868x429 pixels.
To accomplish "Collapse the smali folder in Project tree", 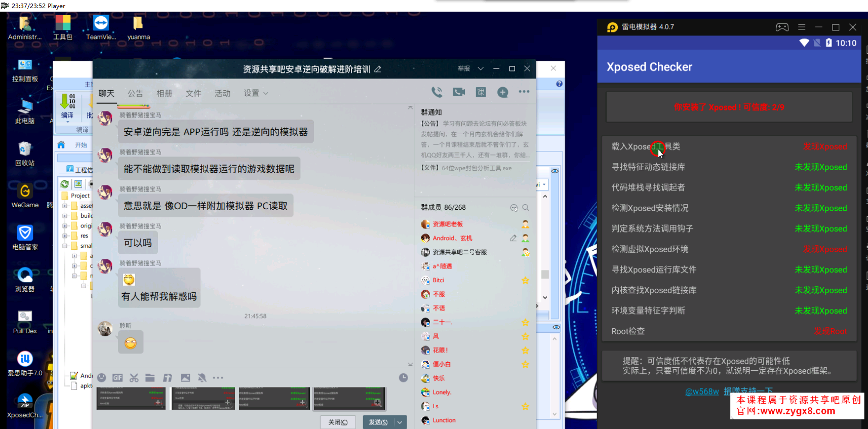I will [x=65, y=246].
